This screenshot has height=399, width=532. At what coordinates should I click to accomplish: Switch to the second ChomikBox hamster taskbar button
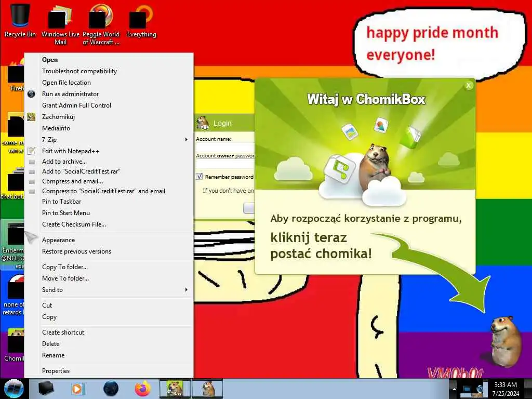(207, 389)
